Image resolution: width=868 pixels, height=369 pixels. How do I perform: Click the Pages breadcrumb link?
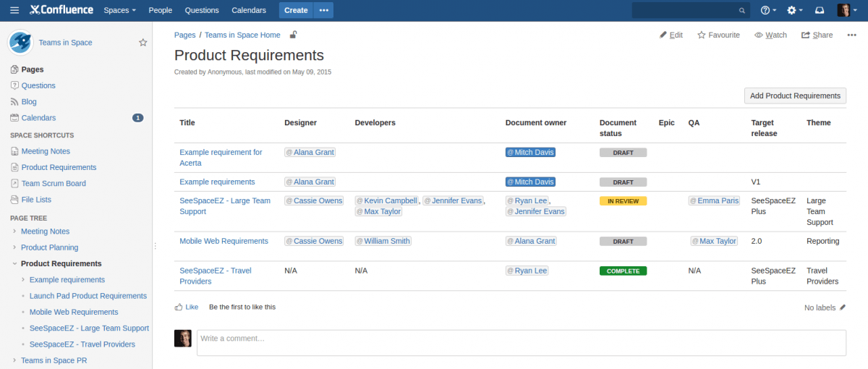pos(185,35)
